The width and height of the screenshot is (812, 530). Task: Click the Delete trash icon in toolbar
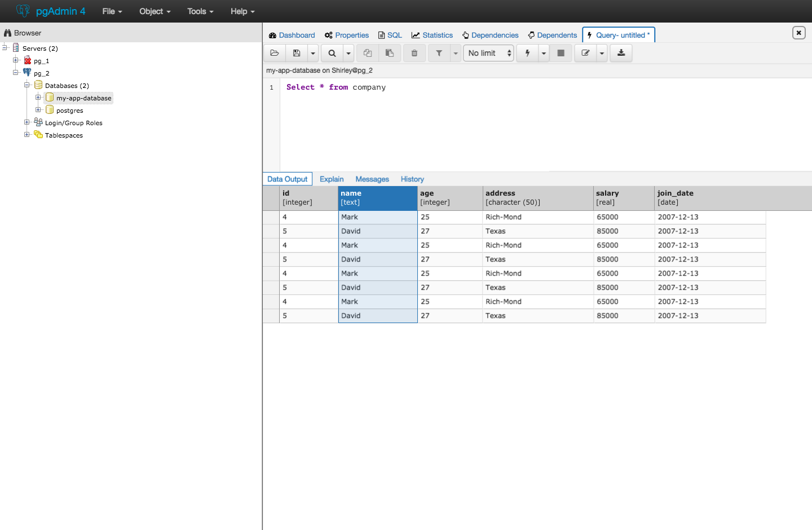414,53
